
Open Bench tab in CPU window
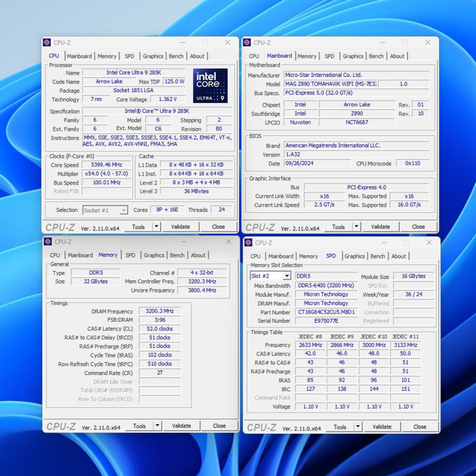(x=176, y=56)
